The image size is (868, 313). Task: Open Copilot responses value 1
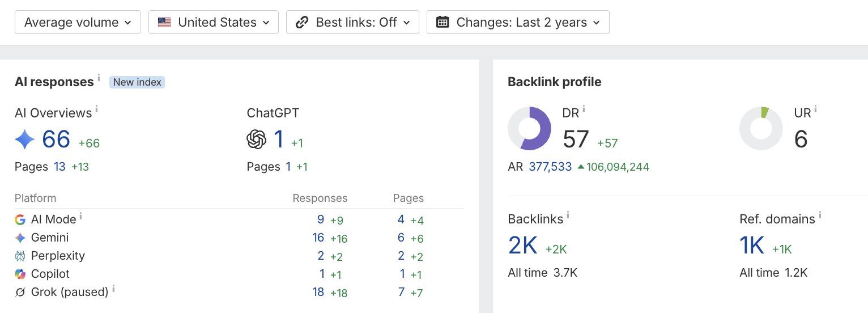pyautogui.click(x=322, y=274)
